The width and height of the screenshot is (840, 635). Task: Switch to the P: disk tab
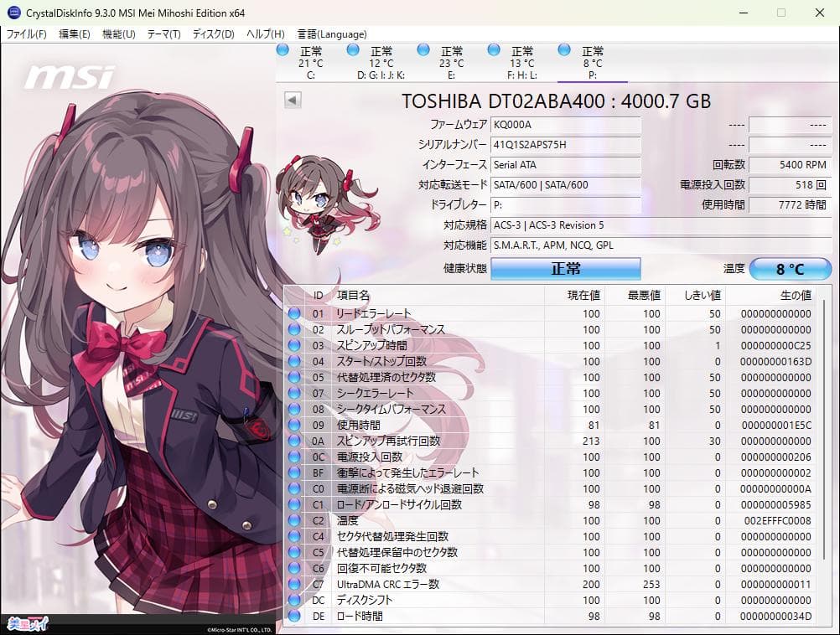592,63
